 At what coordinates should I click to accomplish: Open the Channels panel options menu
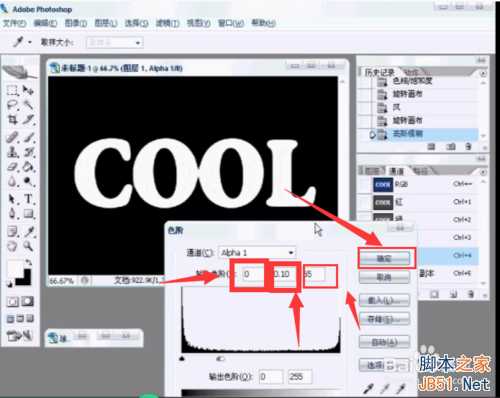pos(483,172)
